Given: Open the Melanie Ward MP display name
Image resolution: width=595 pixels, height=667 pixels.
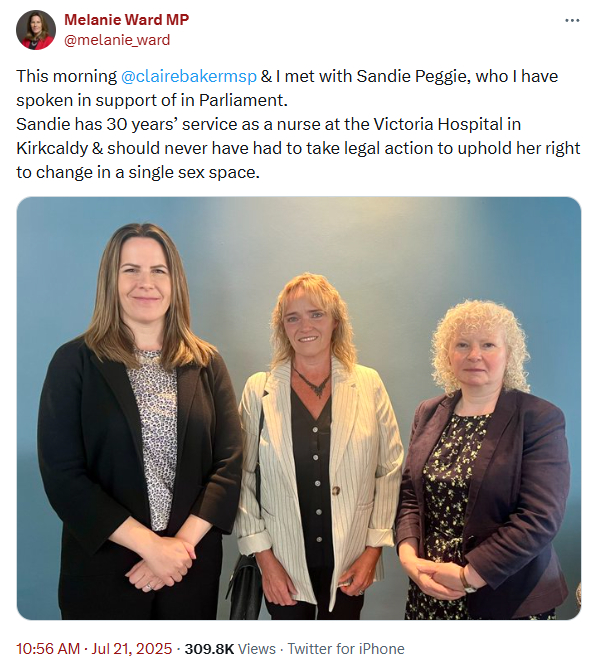Looking at the screenshot, I should (126, 20).
